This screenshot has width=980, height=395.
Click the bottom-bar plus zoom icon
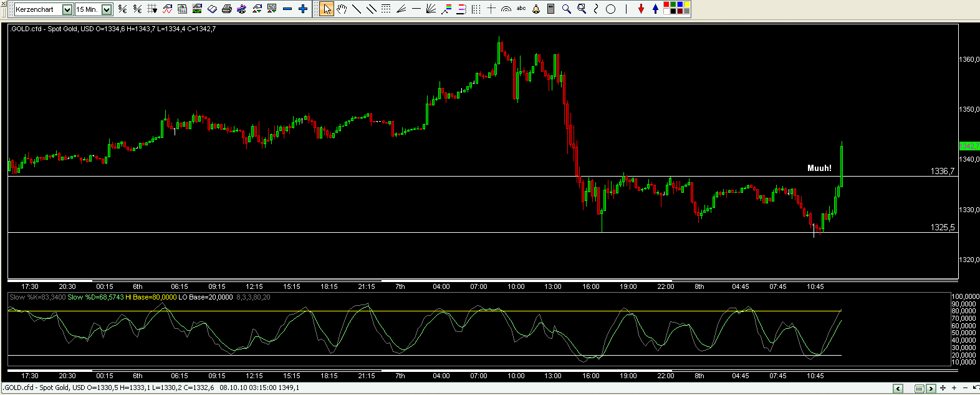[954, 388]
